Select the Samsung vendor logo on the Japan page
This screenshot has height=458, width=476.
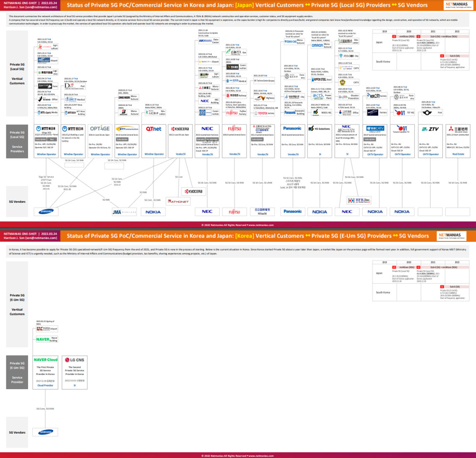(46, 212)
